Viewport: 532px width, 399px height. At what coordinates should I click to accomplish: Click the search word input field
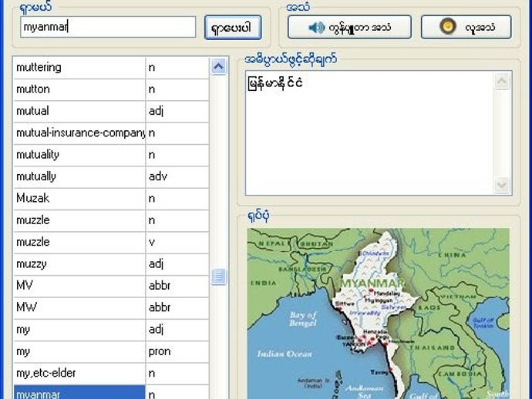[108, 27]
